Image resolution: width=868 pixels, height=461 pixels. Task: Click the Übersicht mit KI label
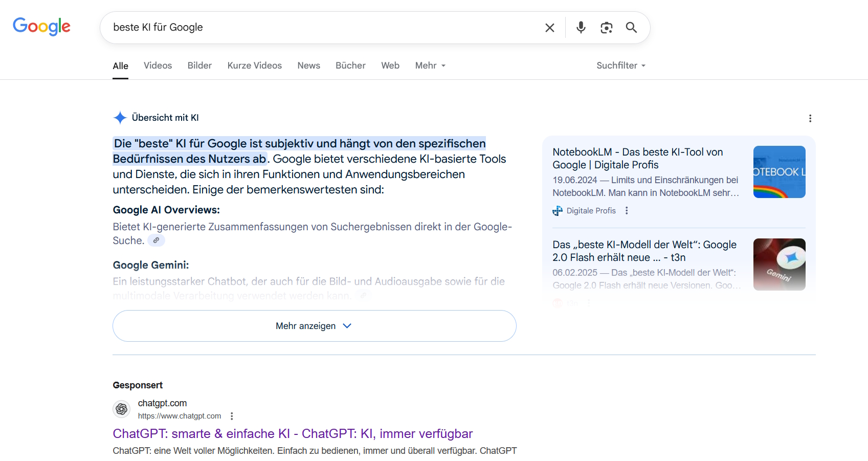165,118
